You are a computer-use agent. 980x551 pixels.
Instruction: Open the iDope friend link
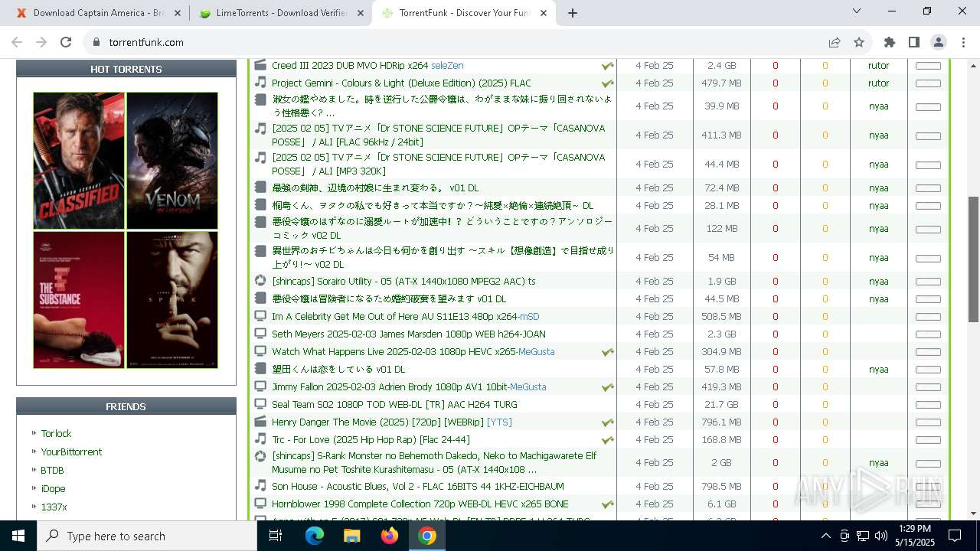53,488
